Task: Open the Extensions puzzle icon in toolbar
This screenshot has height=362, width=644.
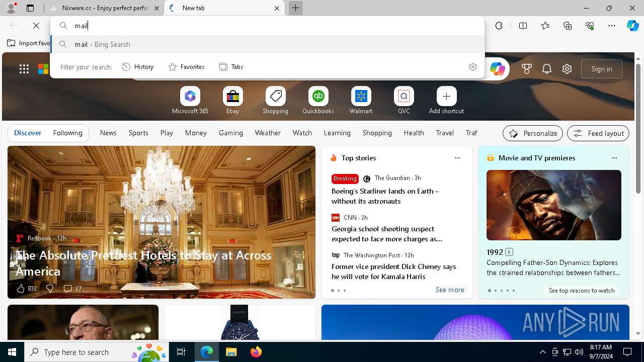Action: pos(499,26)
